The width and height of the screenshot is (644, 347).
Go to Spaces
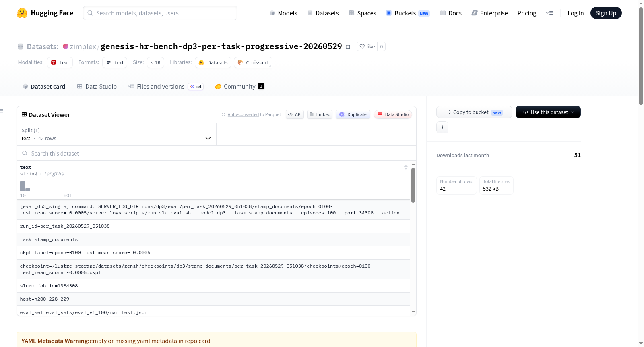[362, 13]
